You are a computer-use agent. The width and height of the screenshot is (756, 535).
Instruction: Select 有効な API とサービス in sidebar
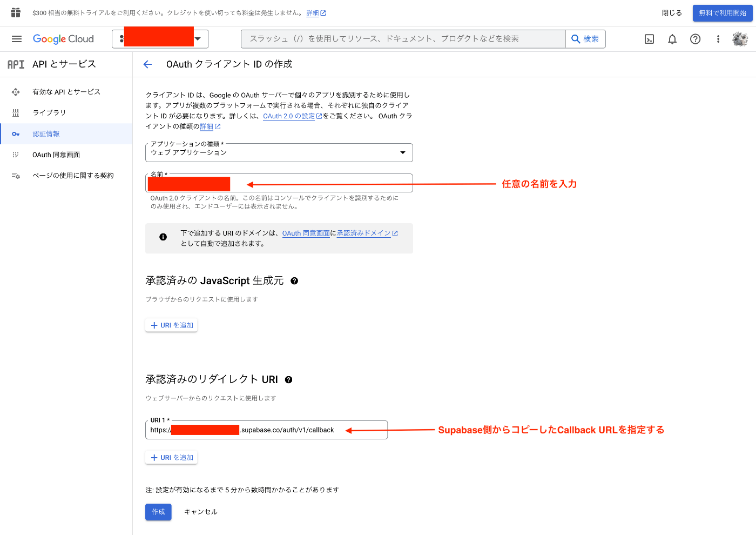pyautogui.click(x=66, y=92)
